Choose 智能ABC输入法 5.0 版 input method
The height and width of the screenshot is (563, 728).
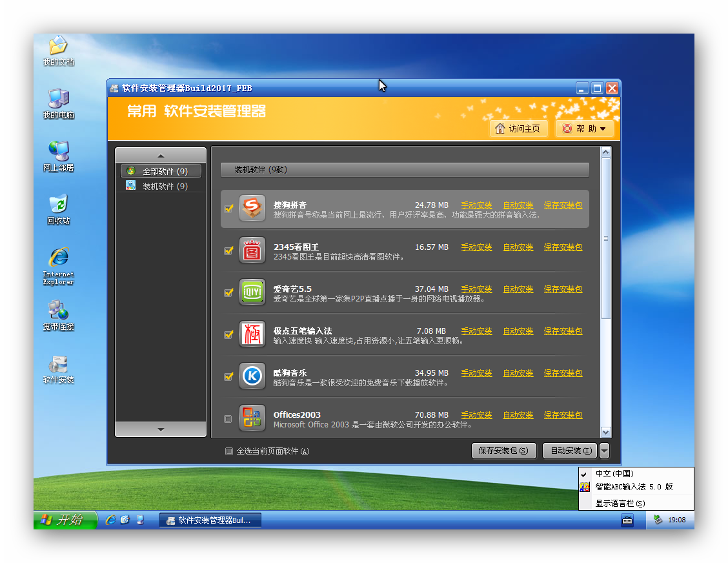pos(636,487)
